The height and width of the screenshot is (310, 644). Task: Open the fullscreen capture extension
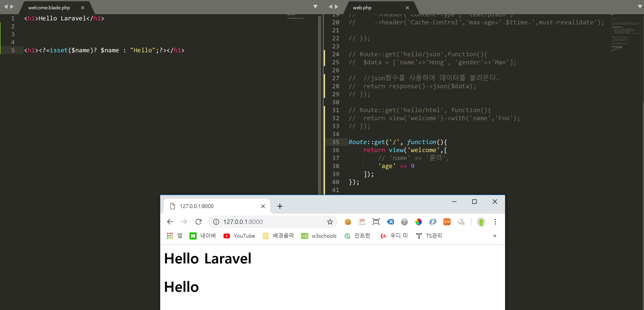pos(376,222)
